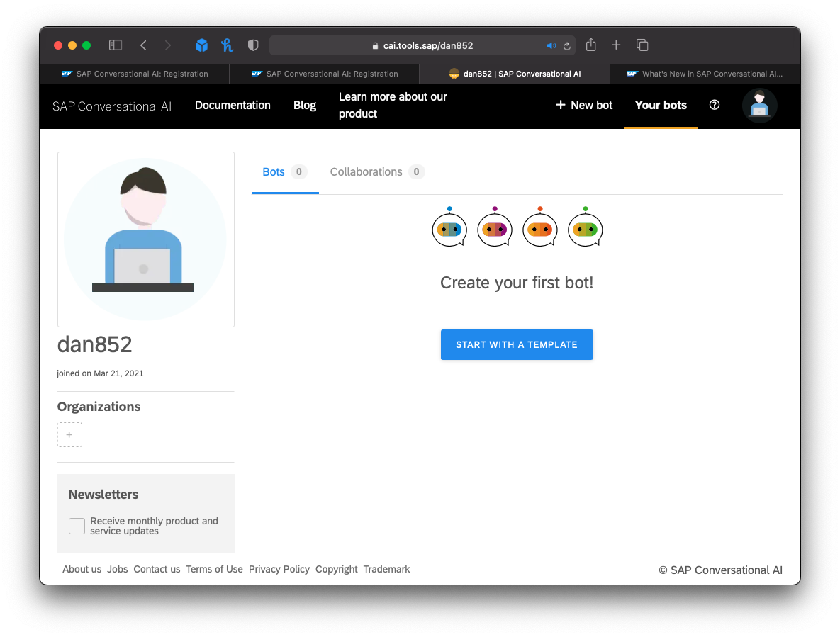The image size is (840, 637).
Task: Open Documentation in the navigation bar
Action: 233,106
